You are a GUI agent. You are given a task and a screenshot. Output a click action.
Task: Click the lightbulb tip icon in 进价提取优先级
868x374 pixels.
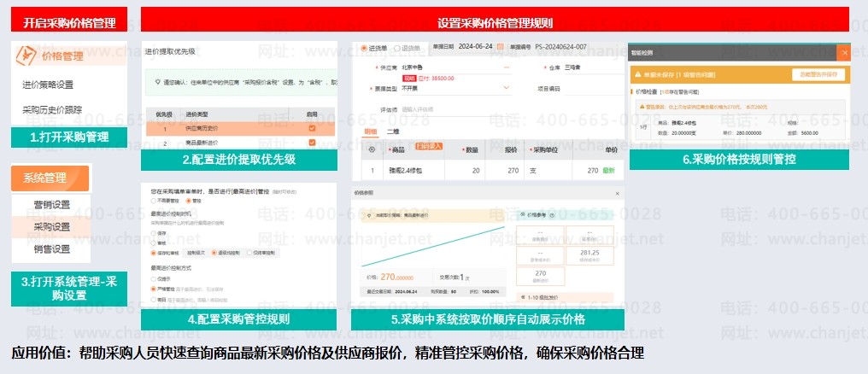(x=157, y=81)
